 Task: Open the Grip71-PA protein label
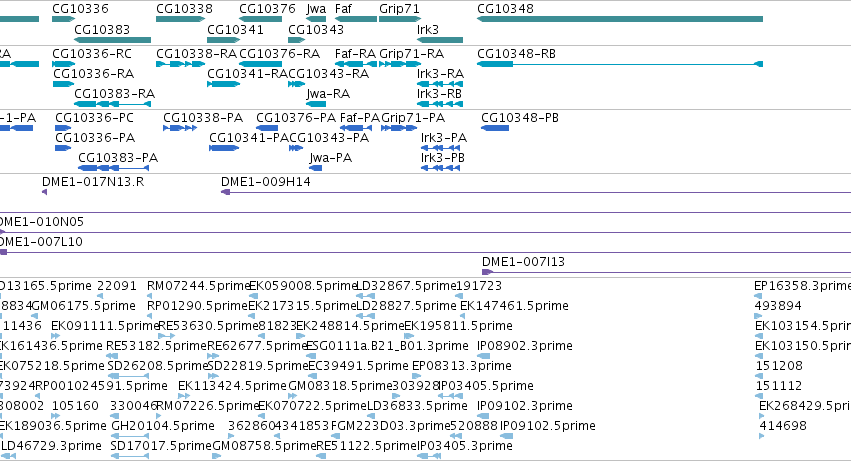tap(413, 118)
